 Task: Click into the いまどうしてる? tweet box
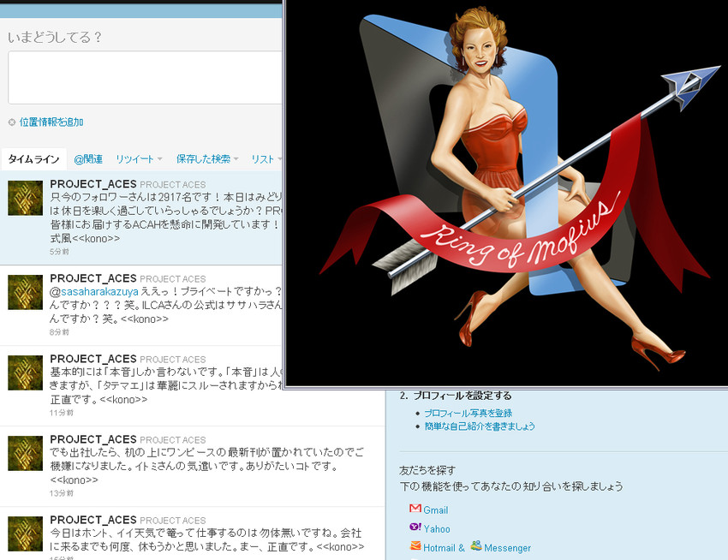tap(145, 78)
